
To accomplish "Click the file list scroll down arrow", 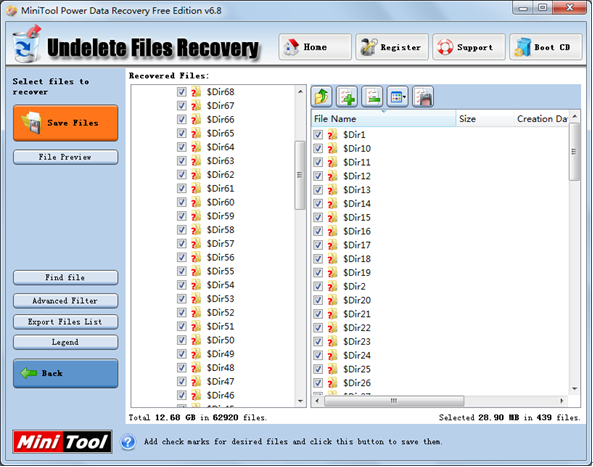I will pos(574,389).
